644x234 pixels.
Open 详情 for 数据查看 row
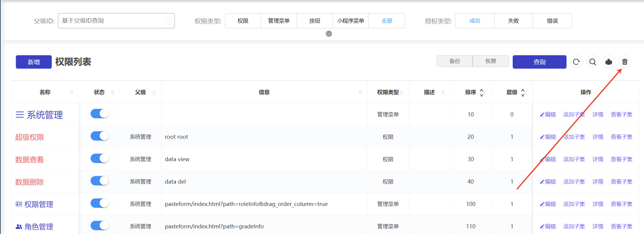[598, 159]
